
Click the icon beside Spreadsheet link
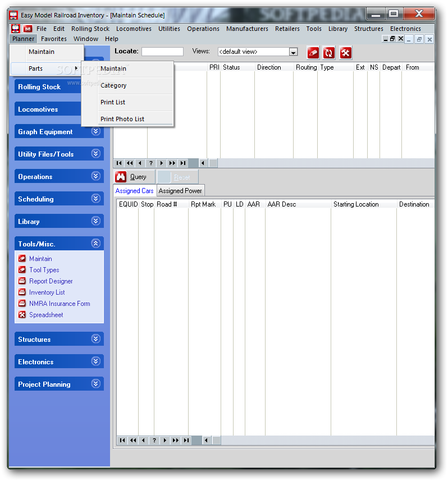(x=22, y=314)
